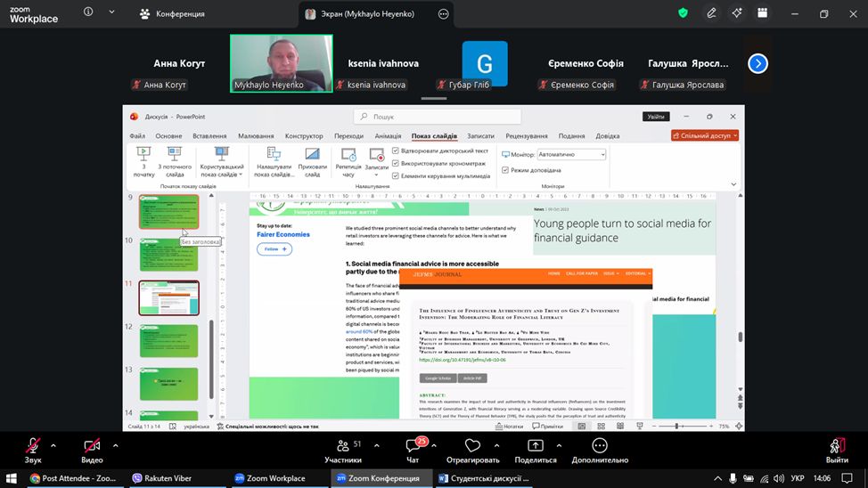Unmute microphone with the Звук icon
868x488 pixels.
pos(33,445)
